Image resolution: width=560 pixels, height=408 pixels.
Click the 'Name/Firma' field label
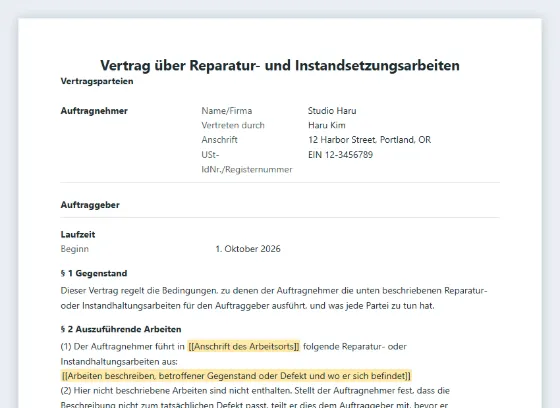point(226,111)
